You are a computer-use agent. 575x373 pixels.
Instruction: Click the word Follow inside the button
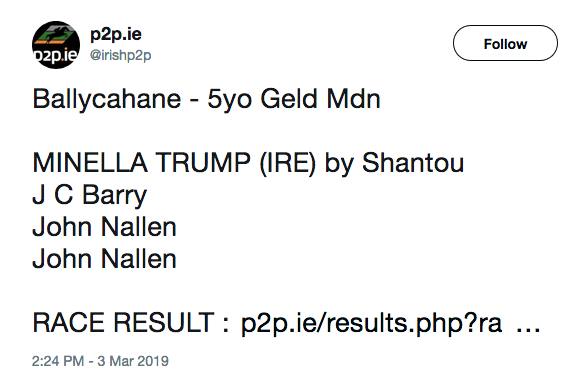(x=505, y=44)
